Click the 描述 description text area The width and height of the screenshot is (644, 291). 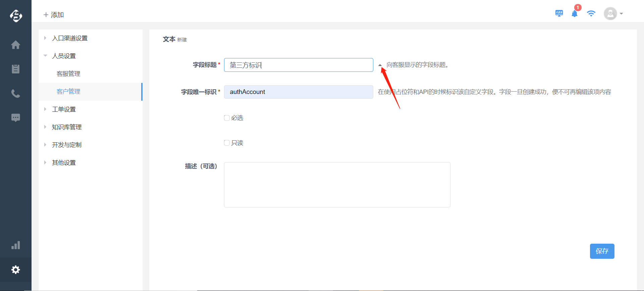[337, 185]
